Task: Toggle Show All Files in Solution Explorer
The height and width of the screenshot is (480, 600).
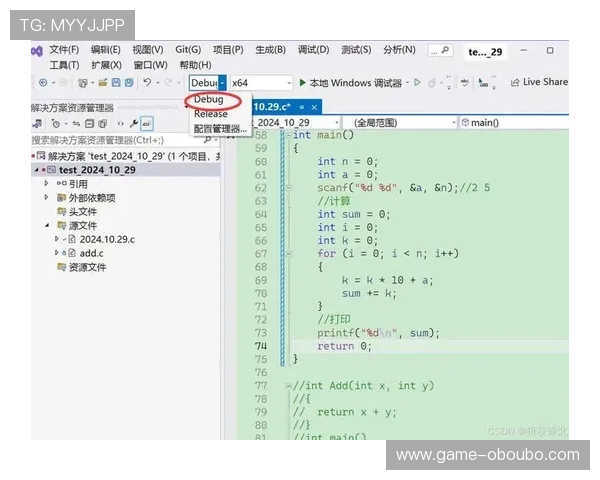Action: tap(103, 123)
